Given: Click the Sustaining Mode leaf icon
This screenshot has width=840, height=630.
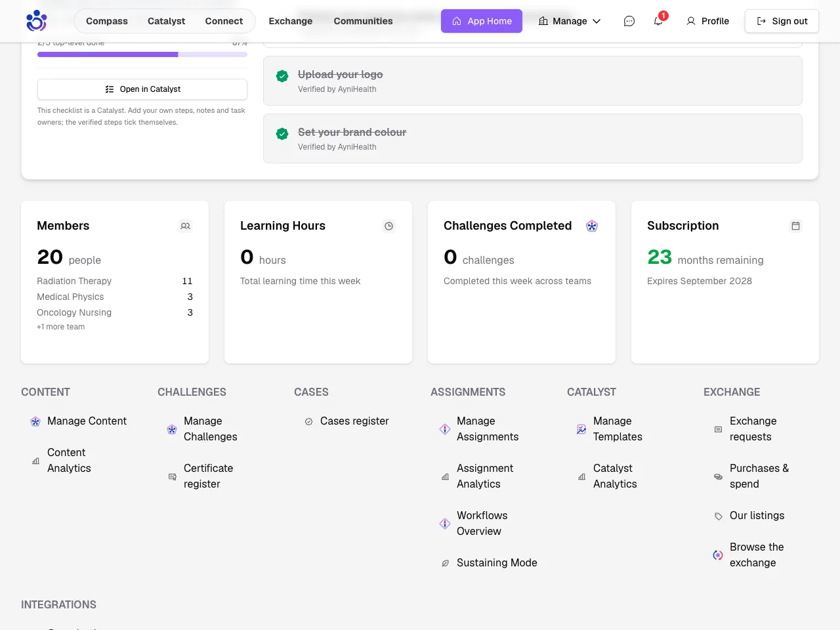Looking at the screenshot, I should pos(445,563).
